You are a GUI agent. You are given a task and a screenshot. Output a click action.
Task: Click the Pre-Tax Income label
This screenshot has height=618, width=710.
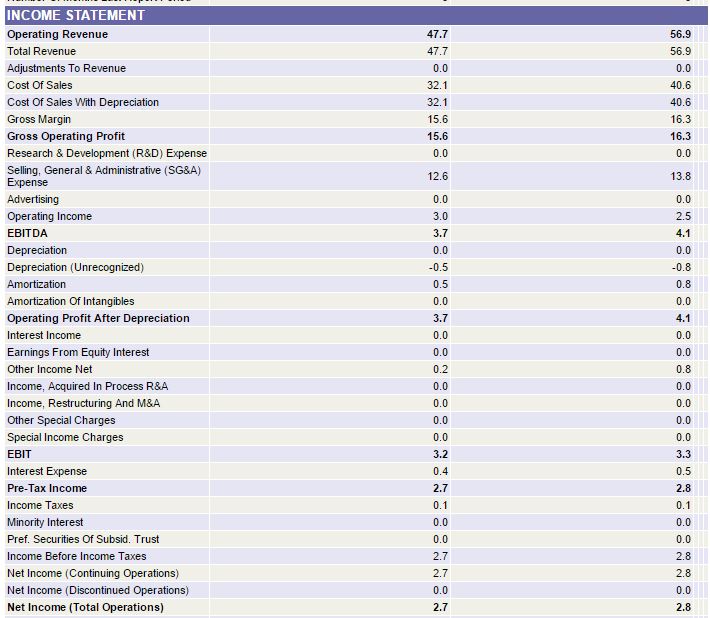(x=47, y=488)
